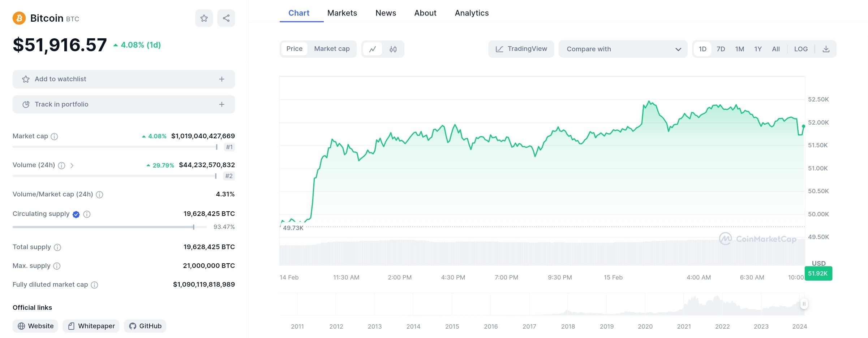Viewport: 868px width, 338px height.
Task: Click the $51,916.57 price text
Action: point(60,45)
